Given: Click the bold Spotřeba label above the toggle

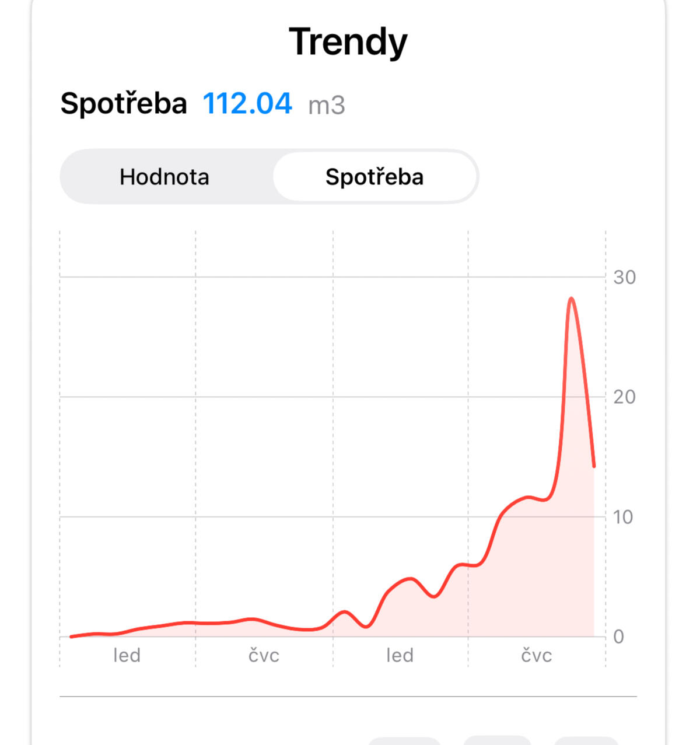Looking at the screenshot, I should click(x=124, y=104).
